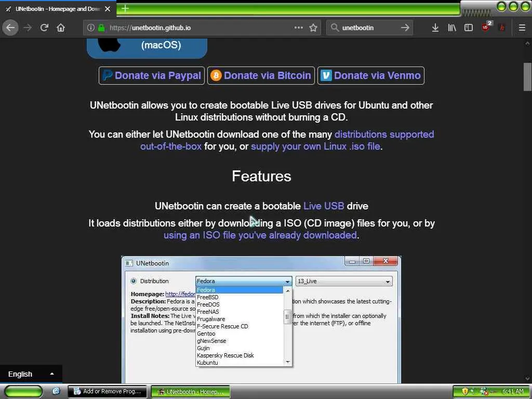Click the forward navigation arrow
The image size is (532, 399).
(28, 28)
